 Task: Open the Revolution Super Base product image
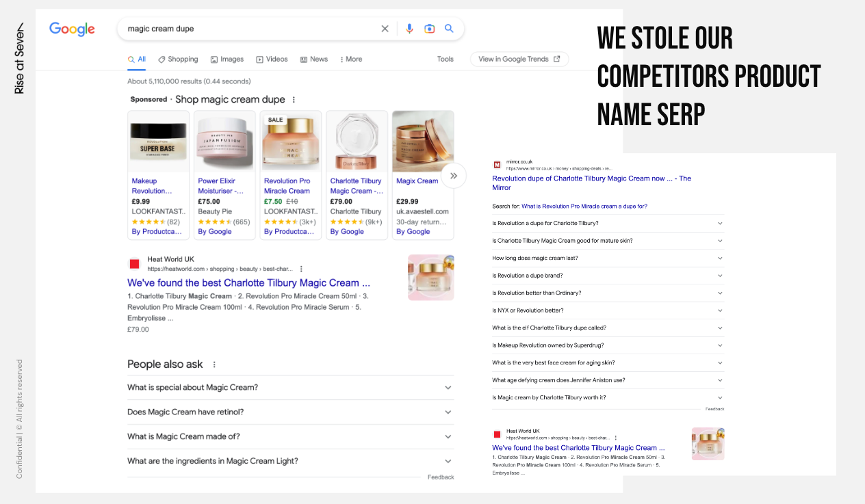(x=159, y=142)
